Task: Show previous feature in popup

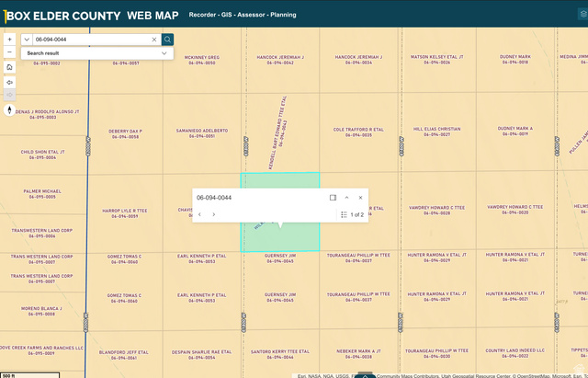Action: [199, 214]
